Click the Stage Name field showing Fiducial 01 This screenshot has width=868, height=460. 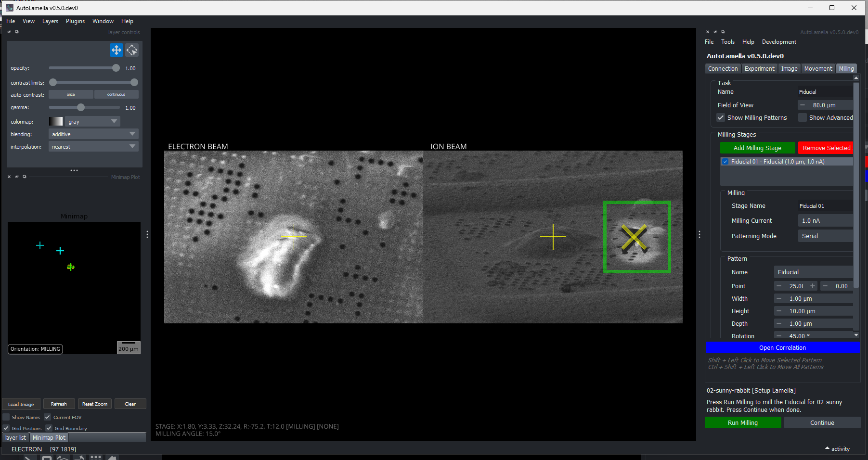(x=825, y=205)
